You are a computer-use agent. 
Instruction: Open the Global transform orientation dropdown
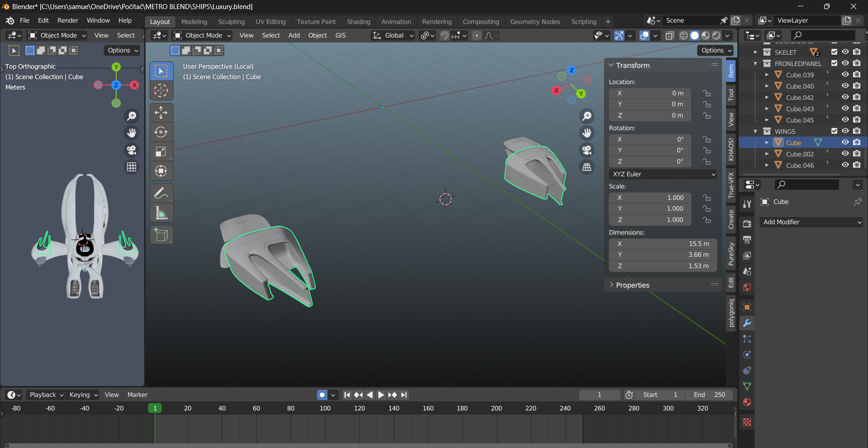tap(392, 35)
